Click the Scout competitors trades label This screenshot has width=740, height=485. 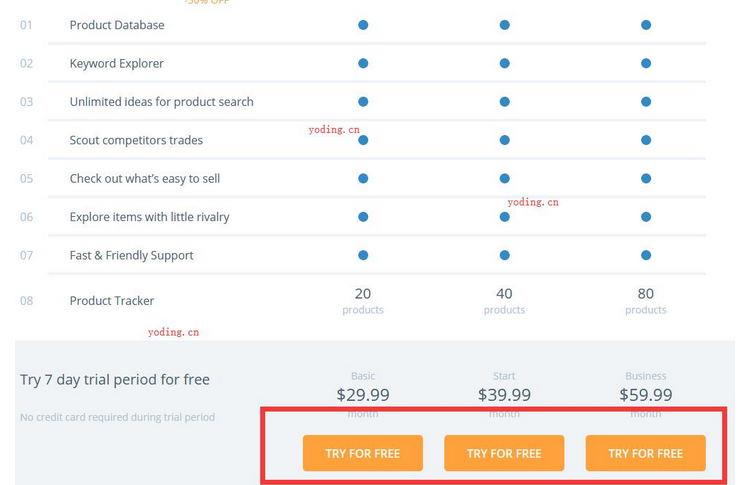(136, 140)
